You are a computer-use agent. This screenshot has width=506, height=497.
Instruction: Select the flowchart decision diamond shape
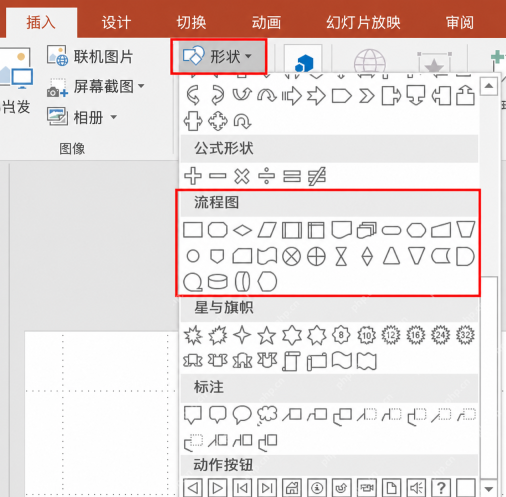pos(242,230)
